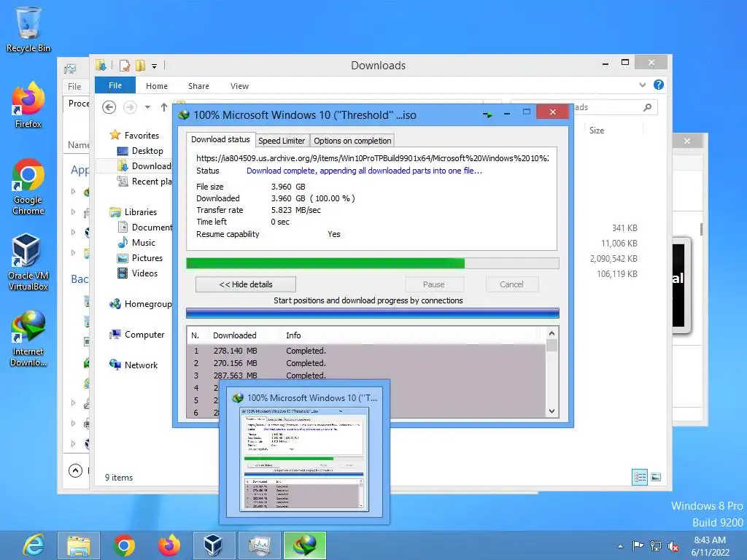Select Libraries in navigation pane
This screenshot has height=560, width=747.
pos(133,212)
